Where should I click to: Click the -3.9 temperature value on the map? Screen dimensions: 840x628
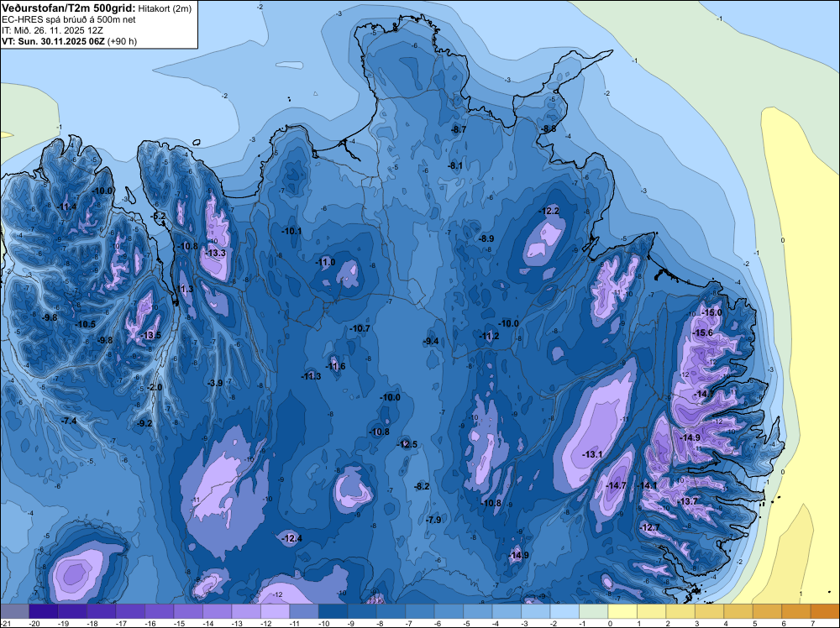[215, 384]
